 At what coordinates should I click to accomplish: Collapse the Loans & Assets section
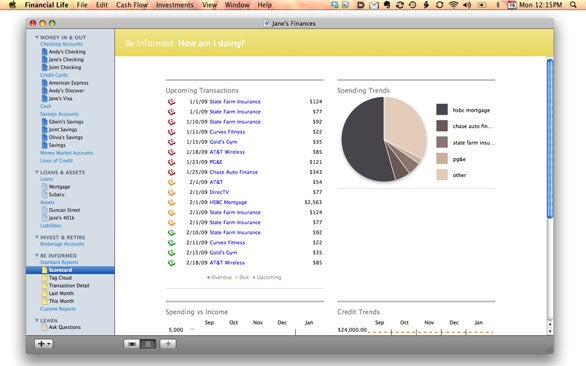[x=37, y=172]
